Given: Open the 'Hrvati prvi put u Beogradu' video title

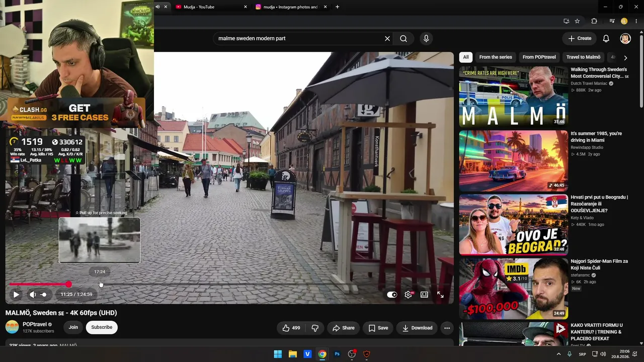Looking at the screenshot, I should pyautogui.click(x=599, y=204).
